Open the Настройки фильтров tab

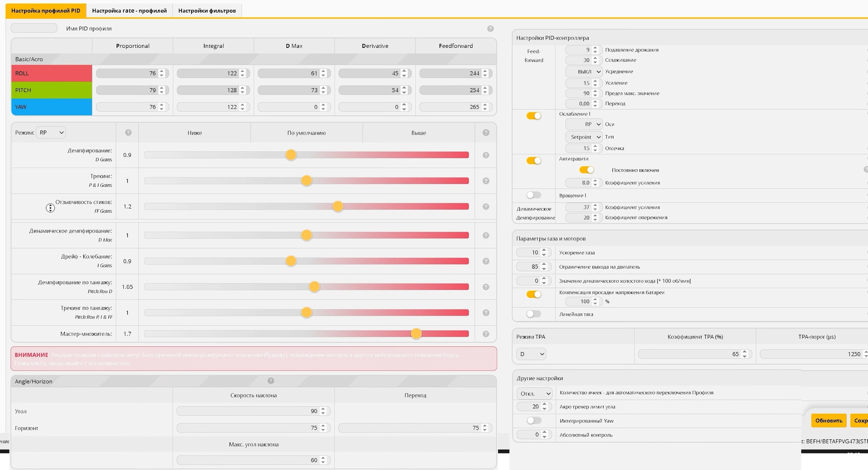click(x=207, y=11)
